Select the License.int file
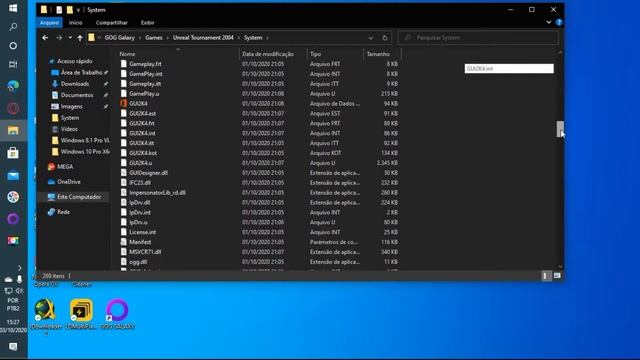 (x=142, y=232)
